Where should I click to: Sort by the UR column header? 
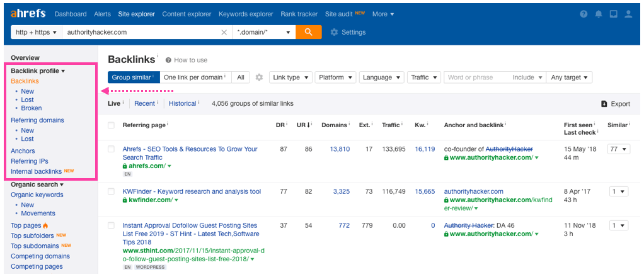[304, 125]
